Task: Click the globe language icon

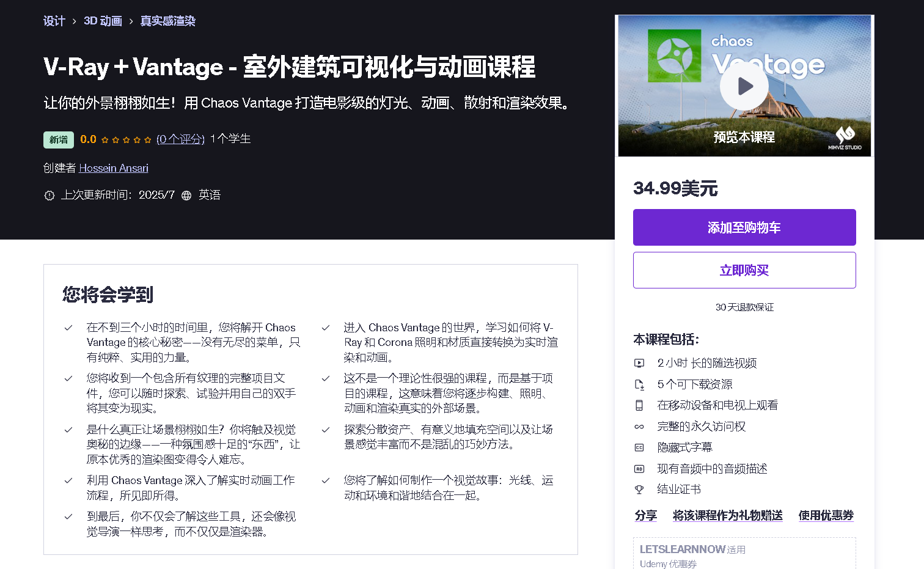Action: pos(186,196)
